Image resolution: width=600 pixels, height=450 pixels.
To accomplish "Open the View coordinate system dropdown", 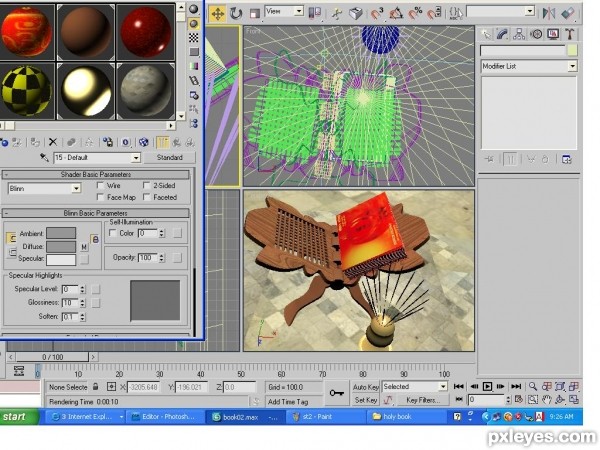I will (299, 11).
